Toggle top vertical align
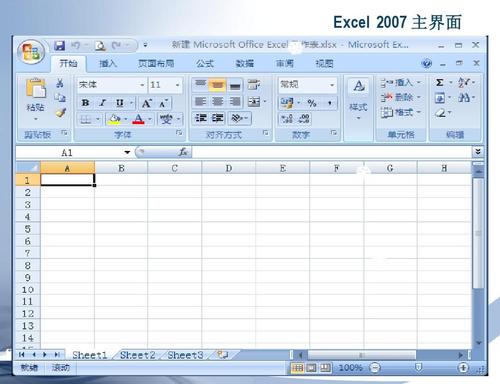This screenshot has width=500, height=384. tap(200, 84)
